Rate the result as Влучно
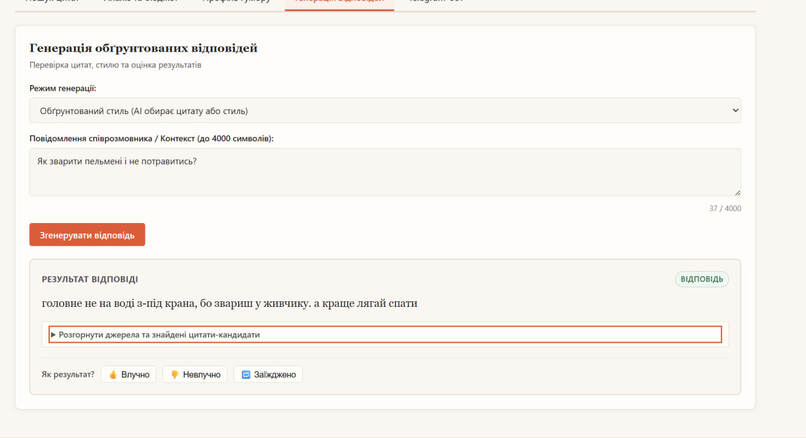 129,374
